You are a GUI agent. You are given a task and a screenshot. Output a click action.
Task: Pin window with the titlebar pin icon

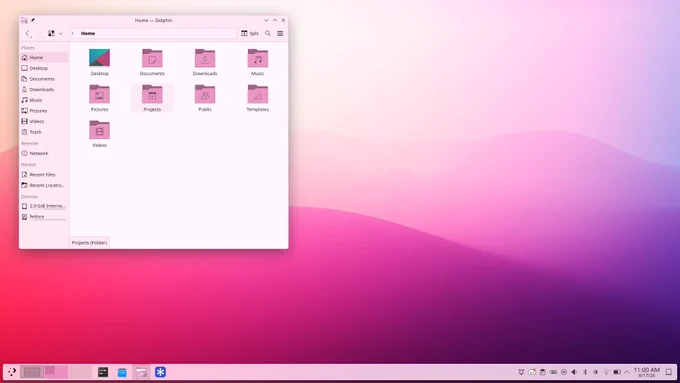33,20
